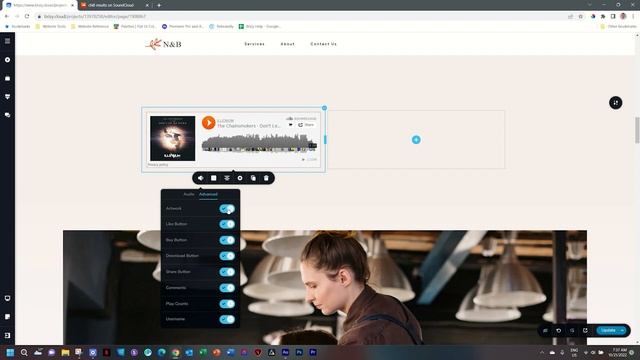Toggle the Play Counts switch
Image resolution: width=640 pixels, height=360 pixels.
pyautogui.click(x=227, y=304)
